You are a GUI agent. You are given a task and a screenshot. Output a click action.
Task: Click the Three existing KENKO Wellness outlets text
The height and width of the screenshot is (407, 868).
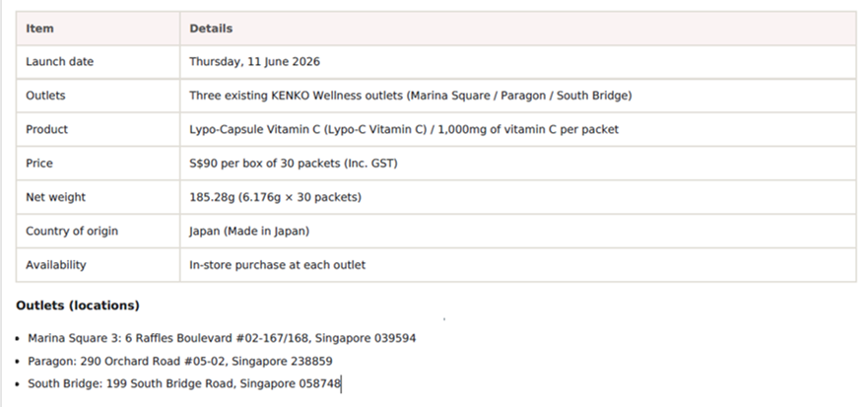pos(410,96)
